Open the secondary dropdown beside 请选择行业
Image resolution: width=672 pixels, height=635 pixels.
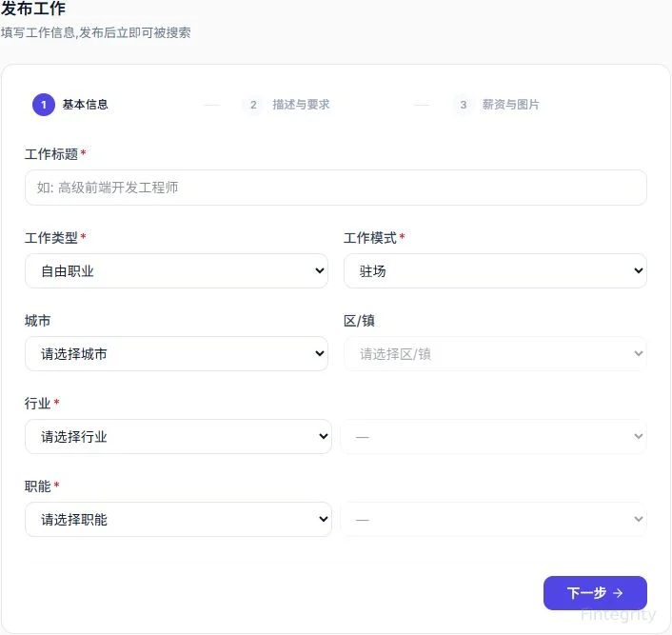click(x=493, y=436)
